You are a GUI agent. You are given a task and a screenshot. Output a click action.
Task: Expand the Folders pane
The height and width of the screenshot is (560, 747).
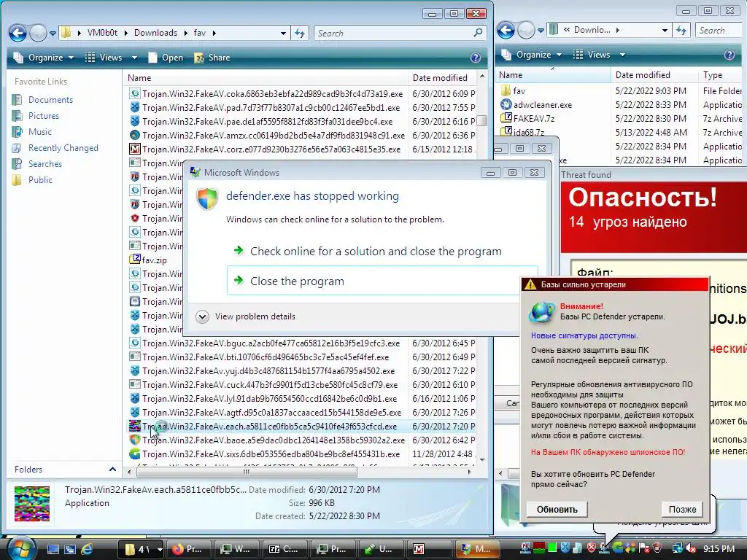[112, 469]
